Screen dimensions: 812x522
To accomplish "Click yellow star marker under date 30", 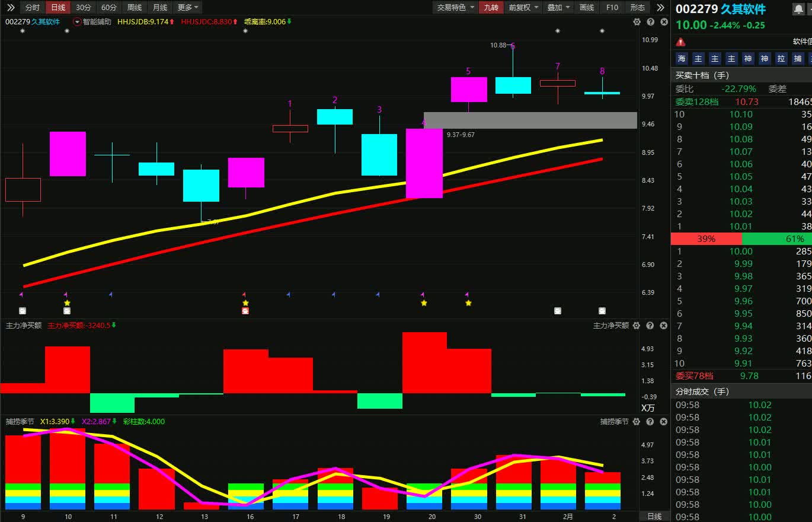I will coord(468,303).
